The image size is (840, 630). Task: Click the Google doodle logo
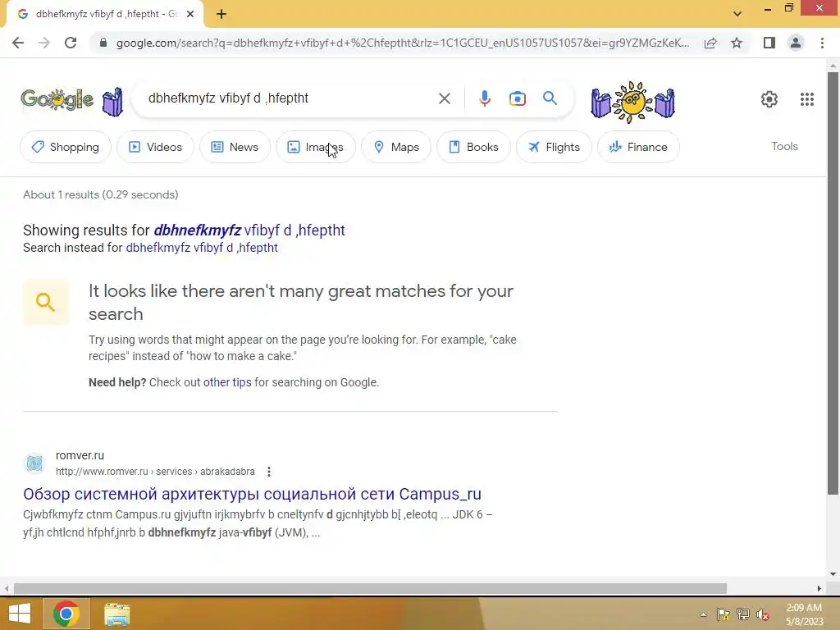(x=57, y=99)
